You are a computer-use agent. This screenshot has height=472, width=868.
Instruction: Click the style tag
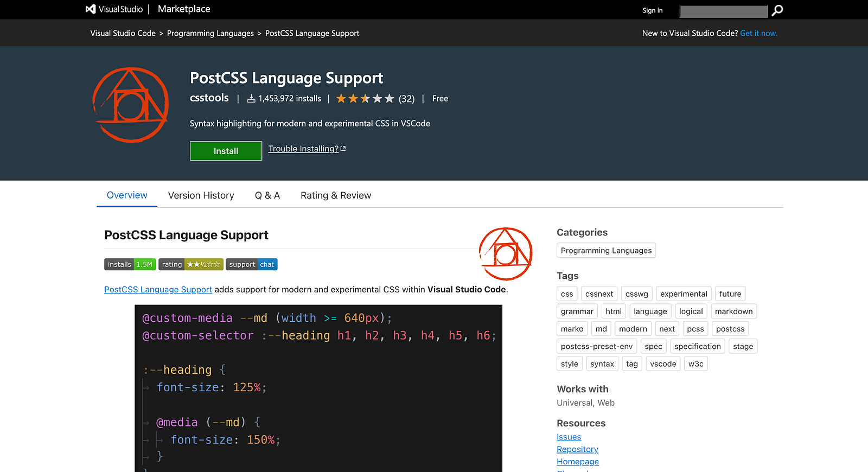click(570, 363)
